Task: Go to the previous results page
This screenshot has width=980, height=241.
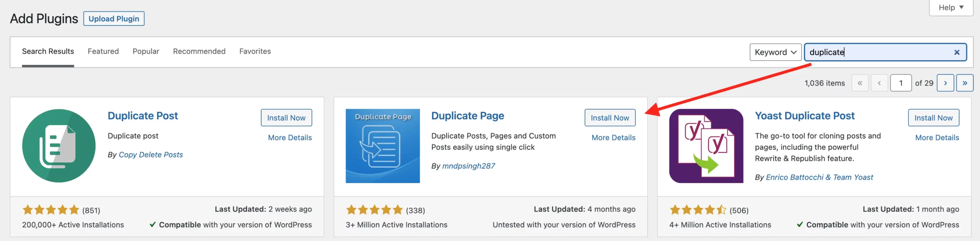Action: click(879, 83)
